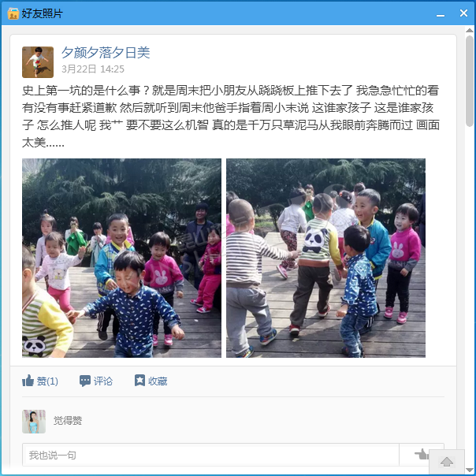Click the scrollbar up arrow
The height and width of the screenshot is (476, 476).
[470, 30]
